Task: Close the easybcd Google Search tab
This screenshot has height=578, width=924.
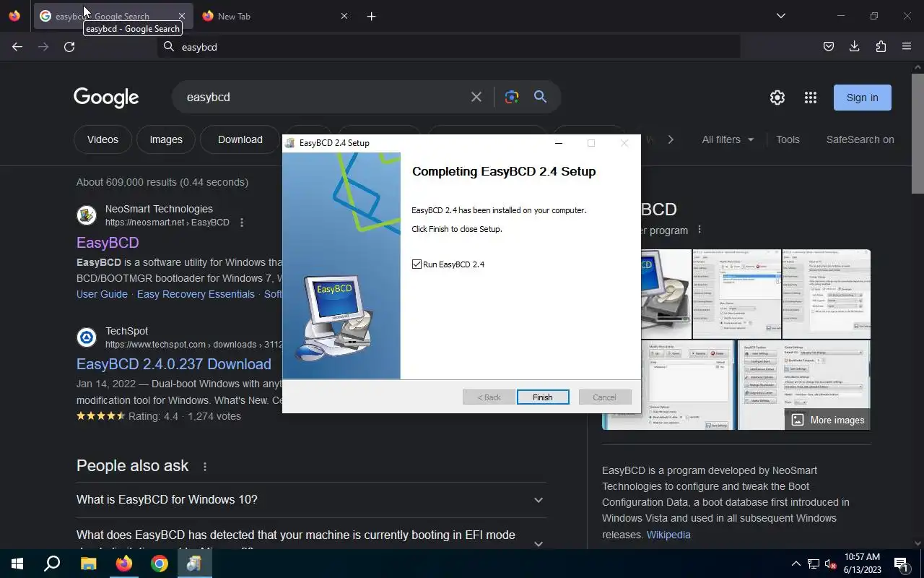Action: [x=181, y=16]
